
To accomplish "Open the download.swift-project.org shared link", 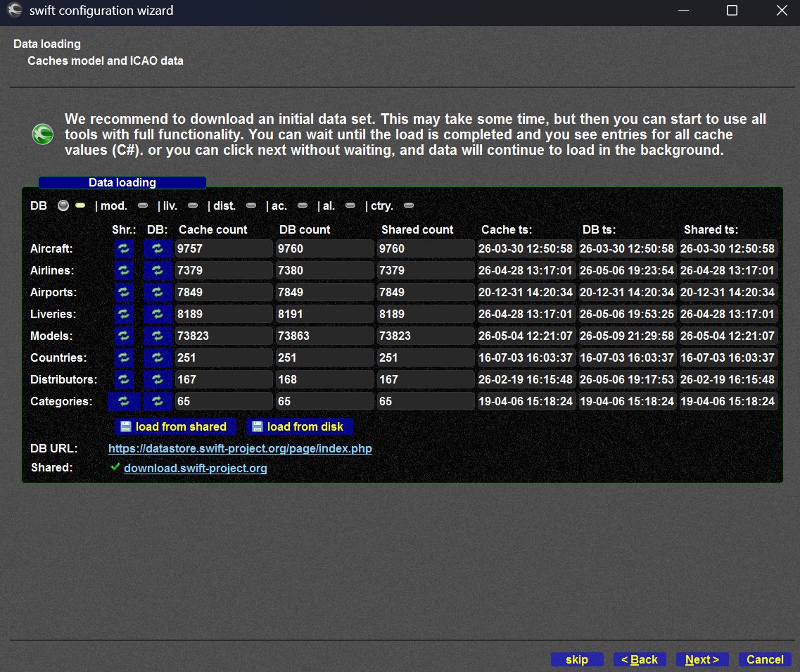I will (x=196, y=468).
